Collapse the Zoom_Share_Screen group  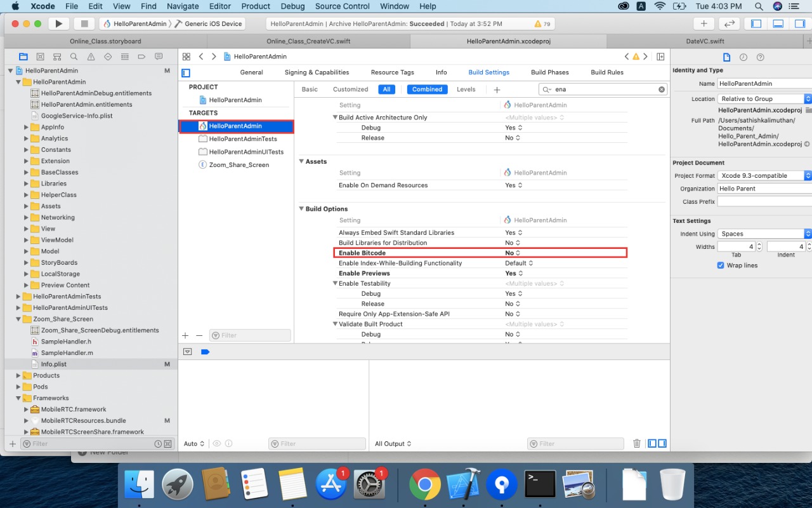coord(18,319)
